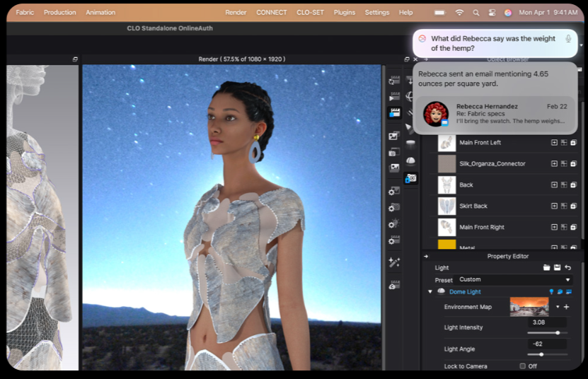588x379 pixels.
Task: Open the Animation menu
Action: [100, 12]
